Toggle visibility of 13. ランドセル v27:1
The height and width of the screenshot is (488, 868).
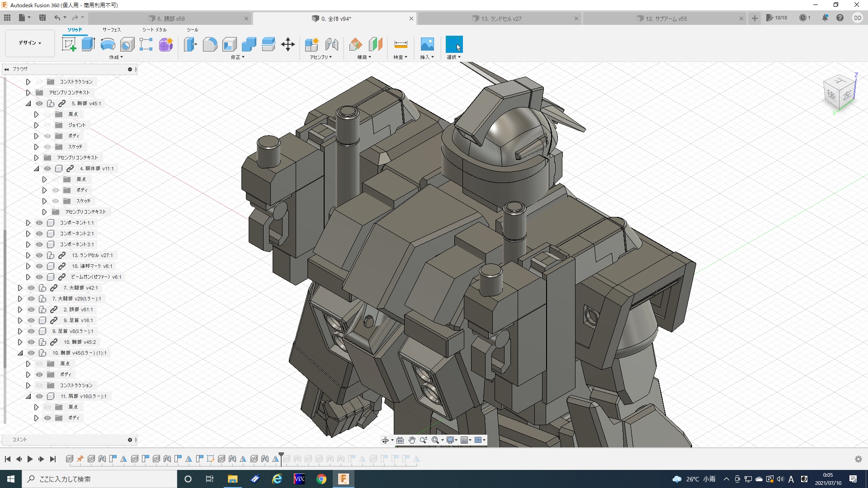click(x=39, y=255)
